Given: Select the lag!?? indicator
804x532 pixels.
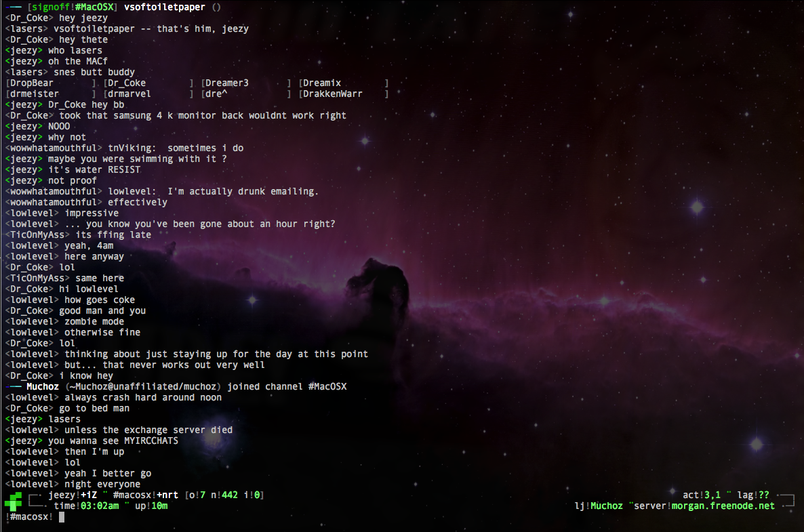Looking at the screenshot, I should 753,495.
